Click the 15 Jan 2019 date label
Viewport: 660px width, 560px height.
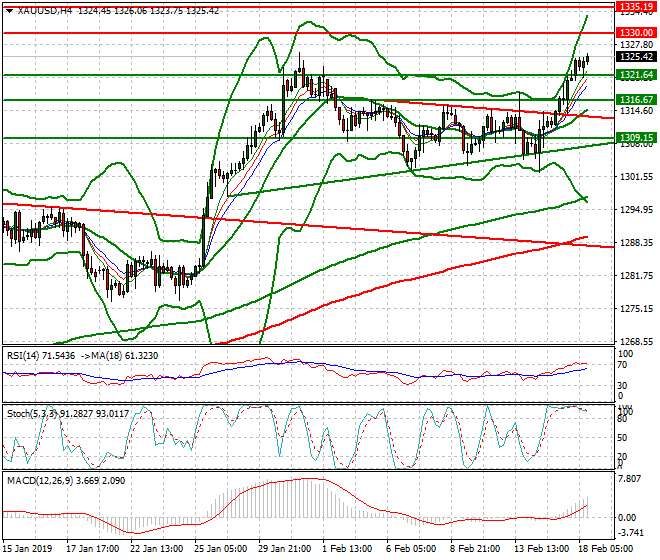coord(28,549)
